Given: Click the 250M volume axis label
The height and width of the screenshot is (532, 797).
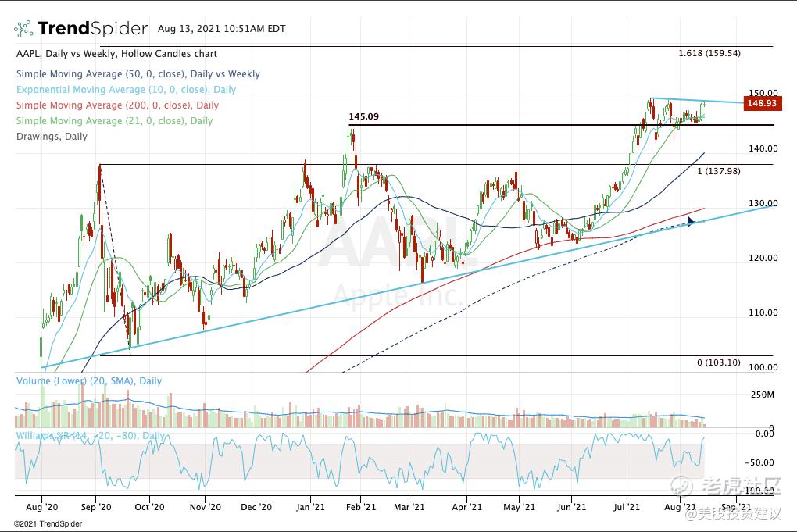Looking at the screenshot, I should [x=763, y=395].
